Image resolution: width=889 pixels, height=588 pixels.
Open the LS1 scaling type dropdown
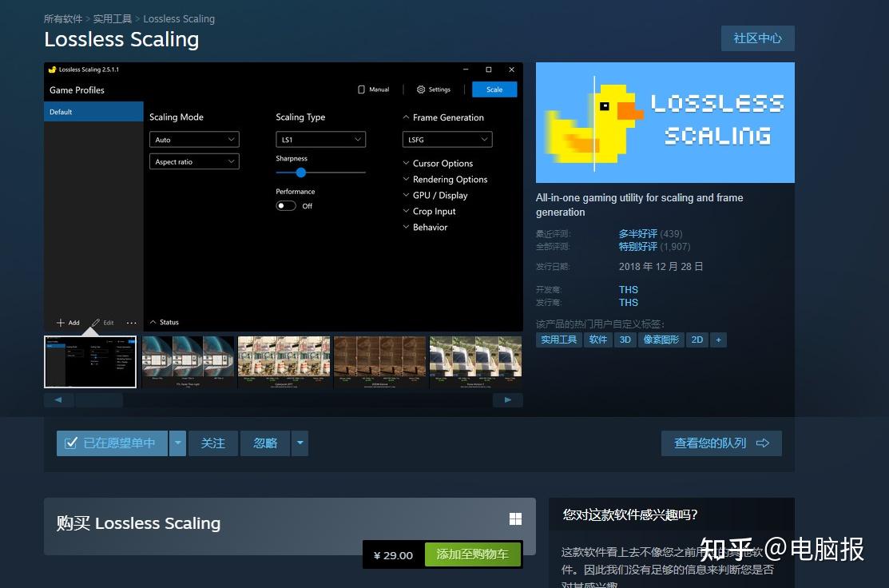[321, 140]
